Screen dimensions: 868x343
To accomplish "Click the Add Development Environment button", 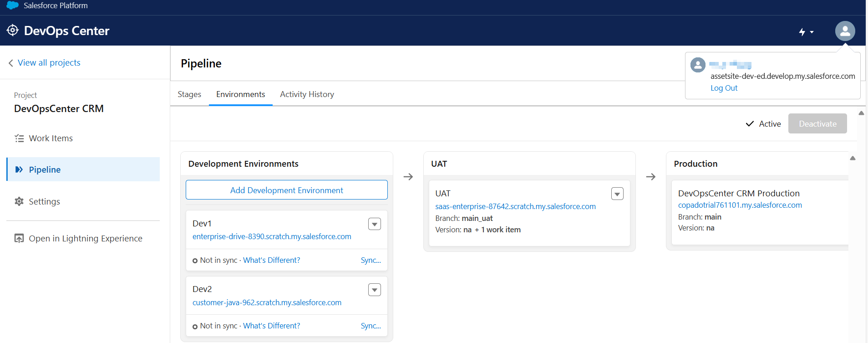I will (x=287, y=190).
